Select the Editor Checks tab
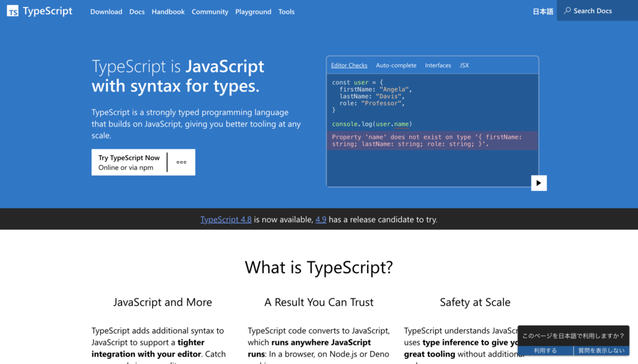Screen dimensions: 638x364 click(349, 65)
